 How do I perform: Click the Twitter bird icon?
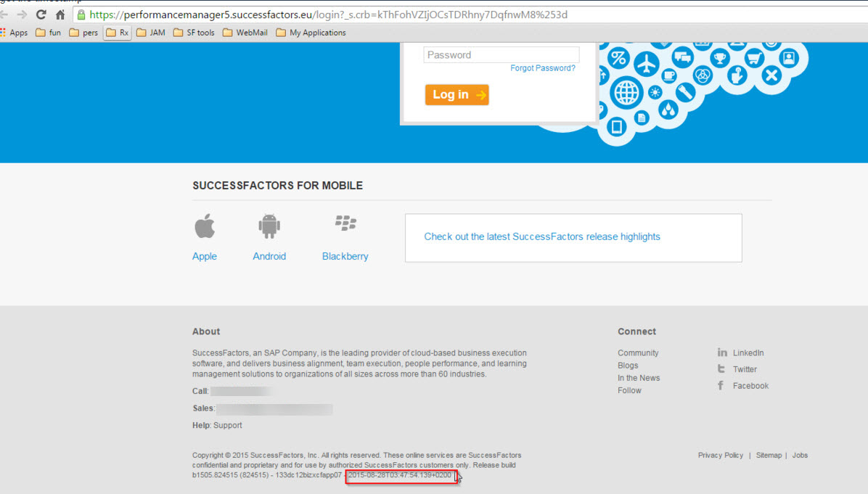coord(721,369)
